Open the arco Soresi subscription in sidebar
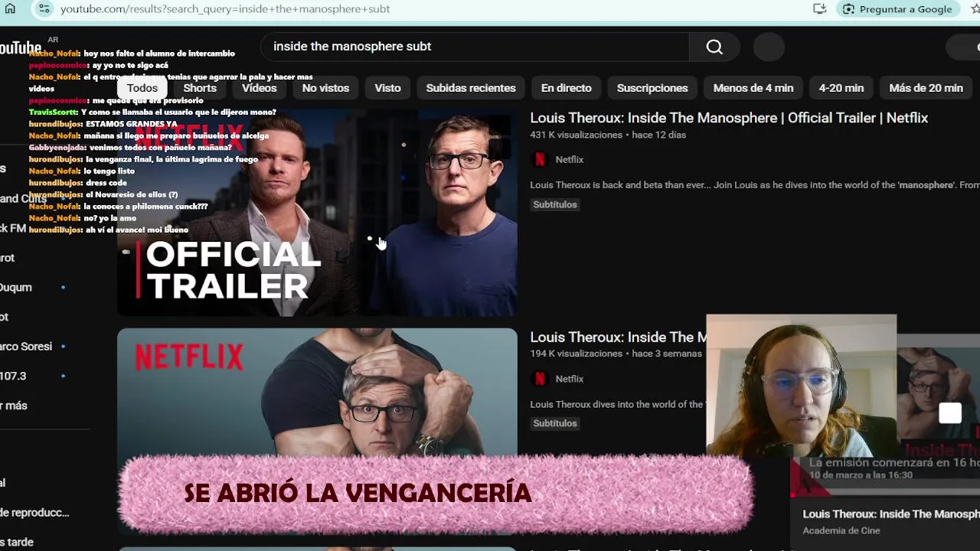The width and height of the screenshot is (980, 551). [x=26, y=347]
